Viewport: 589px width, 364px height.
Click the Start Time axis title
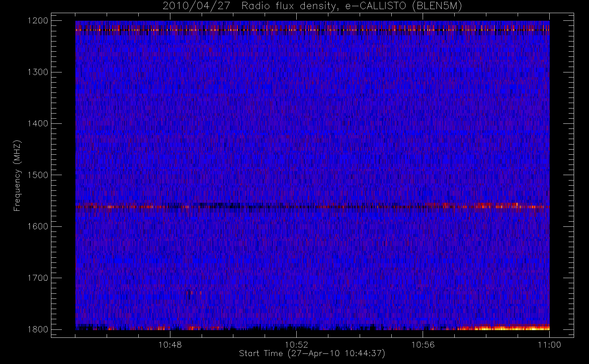tap(312, 353)
